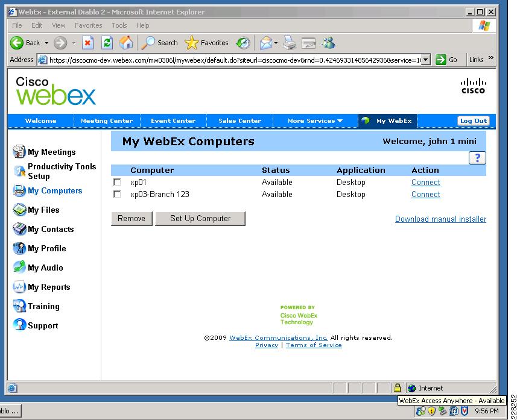Image resolution: width=517 pixels, height=420 pixels.
Task: Expand the Mail button dropdown arrow
Action: click(x=276, y=43)
